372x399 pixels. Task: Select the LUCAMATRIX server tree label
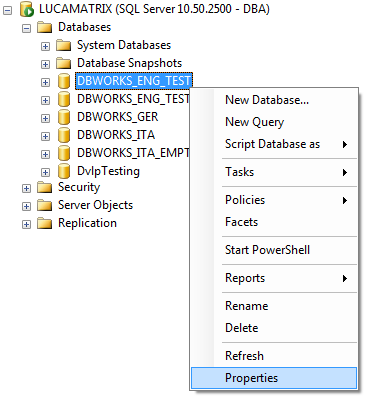[x=154, y=9]
